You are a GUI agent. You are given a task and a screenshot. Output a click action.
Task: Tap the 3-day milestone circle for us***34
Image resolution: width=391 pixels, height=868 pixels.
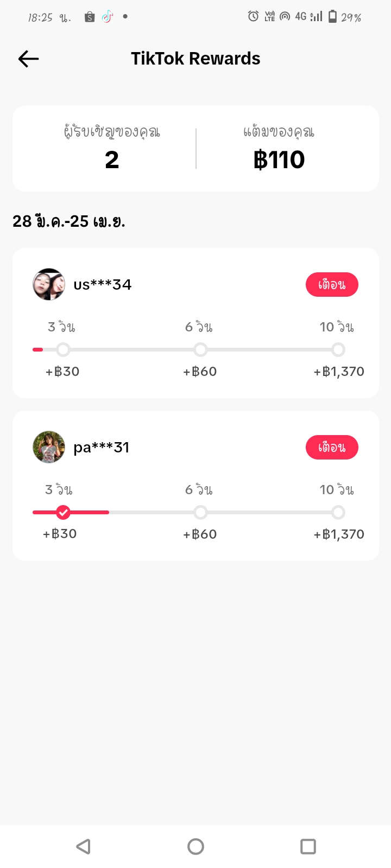click(63, 350)
